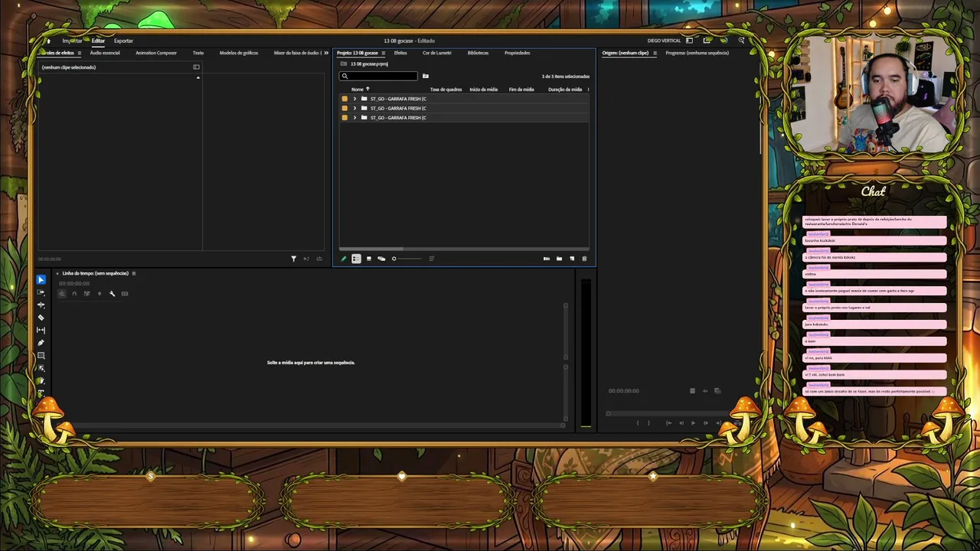Switch to the Editar workspace tab

pos(98,41)
